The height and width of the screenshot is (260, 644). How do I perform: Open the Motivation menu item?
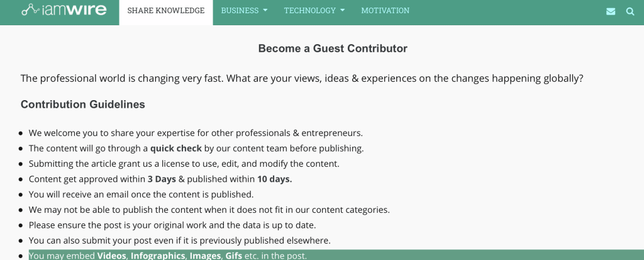point(386,11)
